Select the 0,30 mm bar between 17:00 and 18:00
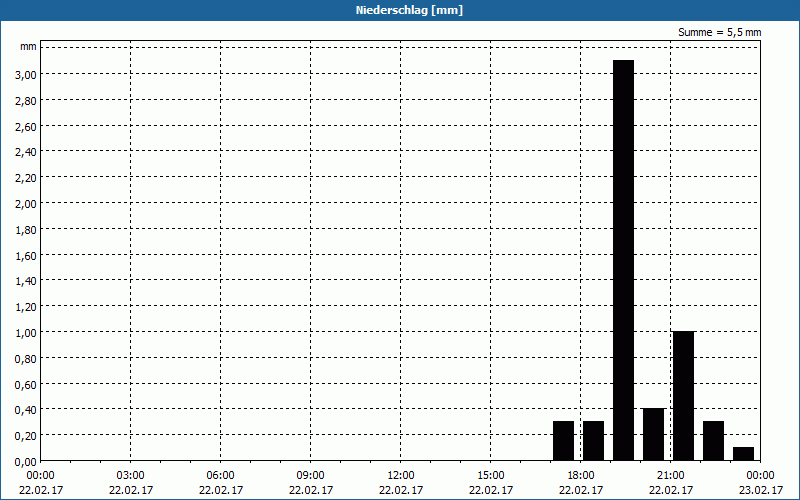The height and width of the screenshot is (500, 800). [563, 441]
